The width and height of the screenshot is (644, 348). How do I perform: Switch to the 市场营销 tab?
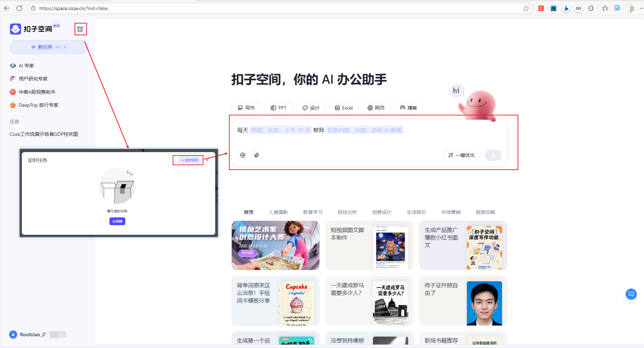pyautogui.click(x=451, y=212)
